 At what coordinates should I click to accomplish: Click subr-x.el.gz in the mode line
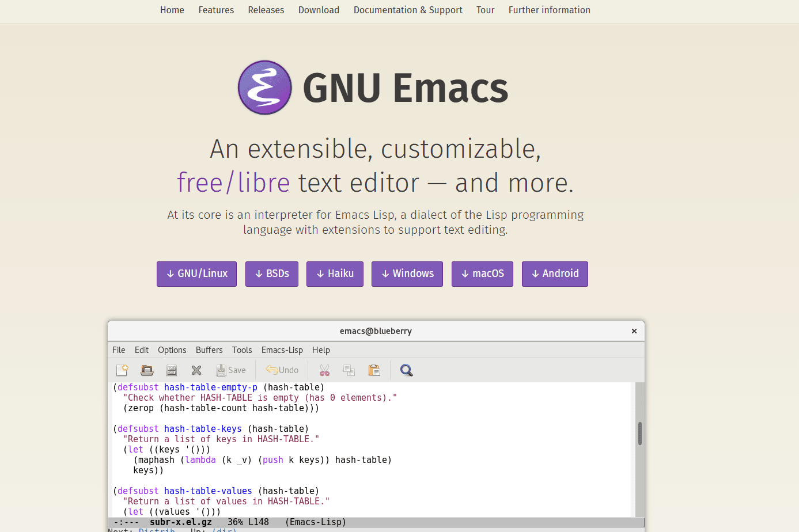pyautogui.click(x=181, y=522)
